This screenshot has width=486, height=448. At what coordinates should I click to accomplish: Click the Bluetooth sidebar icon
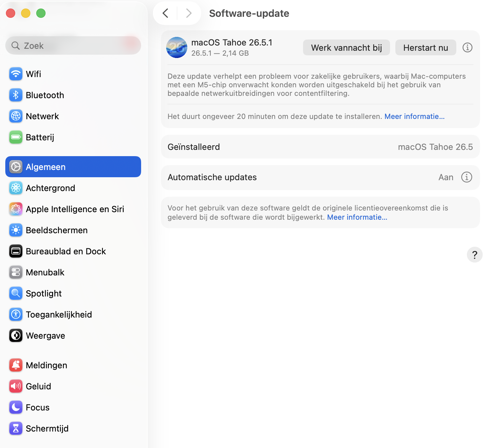16,95
